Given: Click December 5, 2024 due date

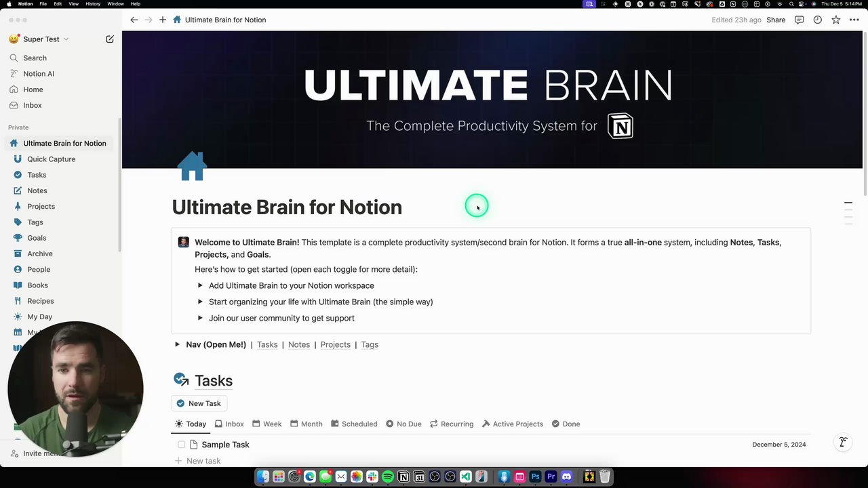Looking at the screenshot, I should pos(779,445).
